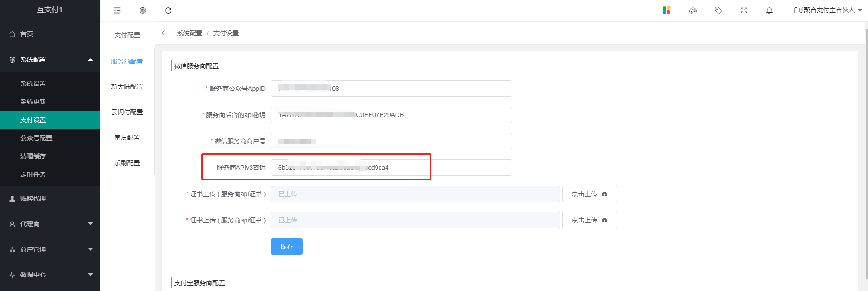Focus the 服务商公众号AppID input field
868x291 pixels.
[x=391, y=89]
